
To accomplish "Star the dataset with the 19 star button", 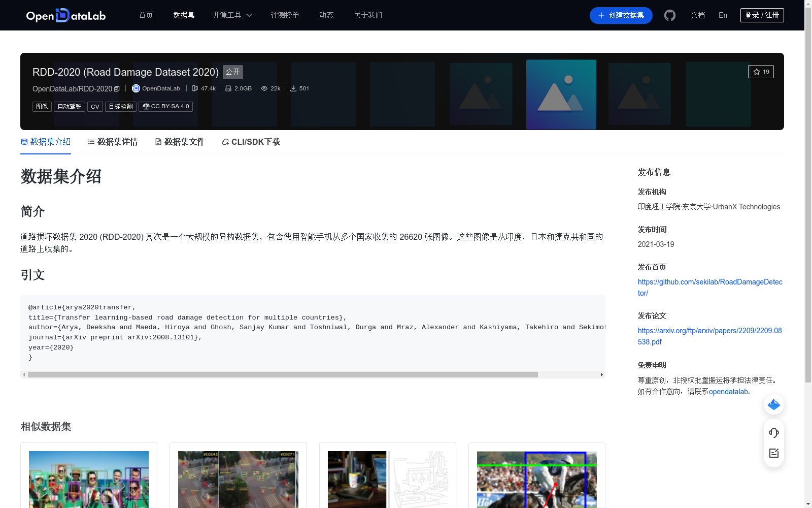I will [761, 72].
